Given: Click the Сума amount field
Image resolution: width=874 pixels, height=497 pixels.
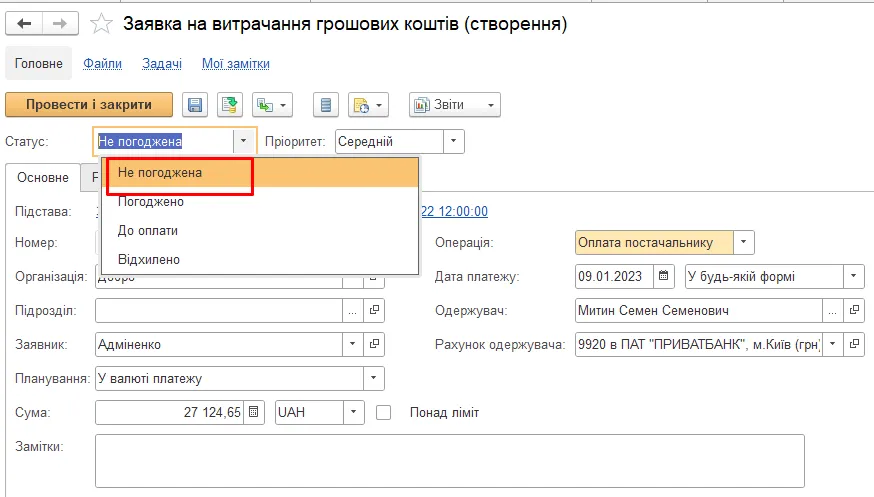Looking at the screenshot, I should pyautogui.click(x=169, y=412).
